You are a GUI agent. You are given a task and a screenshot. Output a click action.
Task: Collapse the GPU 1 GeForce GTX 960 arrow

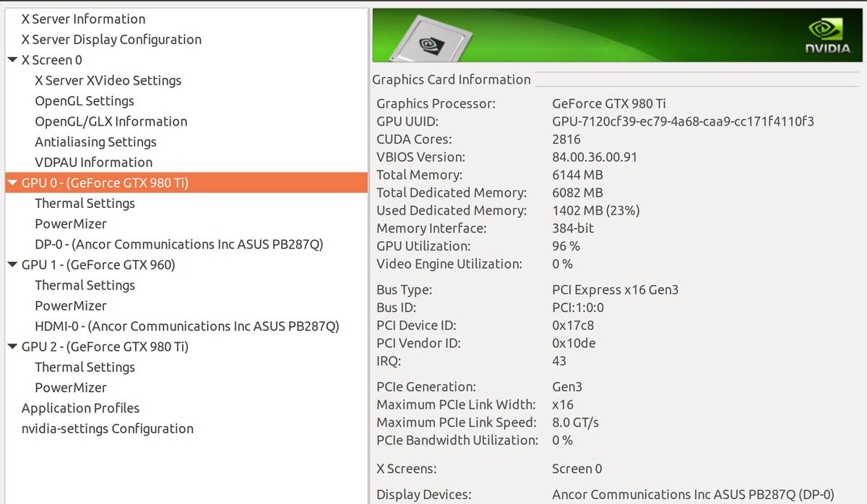click(x=12, y=265)
